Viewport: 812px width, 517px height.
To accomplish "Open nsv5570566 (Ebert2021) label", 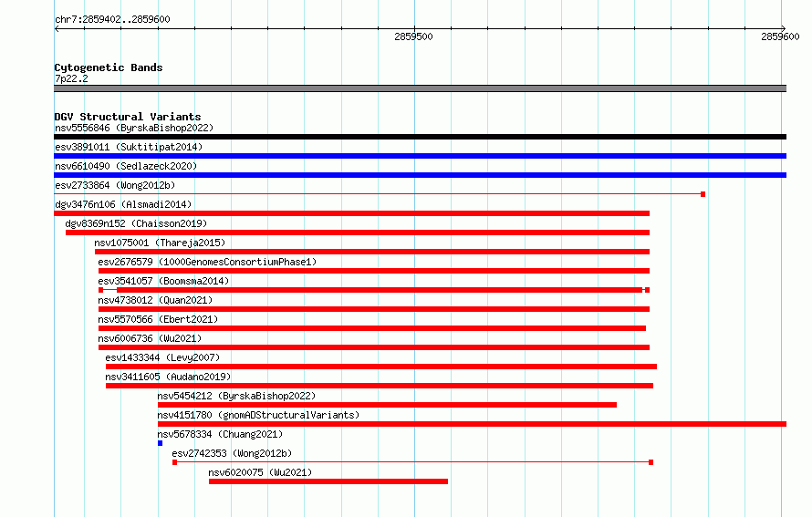I will click(158, 319).
